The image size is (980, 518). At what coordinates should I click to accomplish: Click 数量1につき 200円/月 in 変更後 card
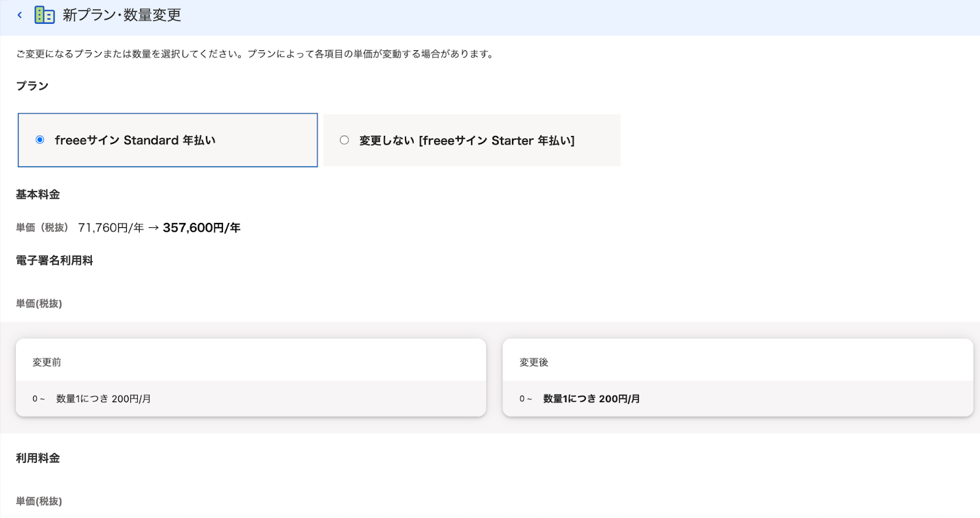click(592, 399)
